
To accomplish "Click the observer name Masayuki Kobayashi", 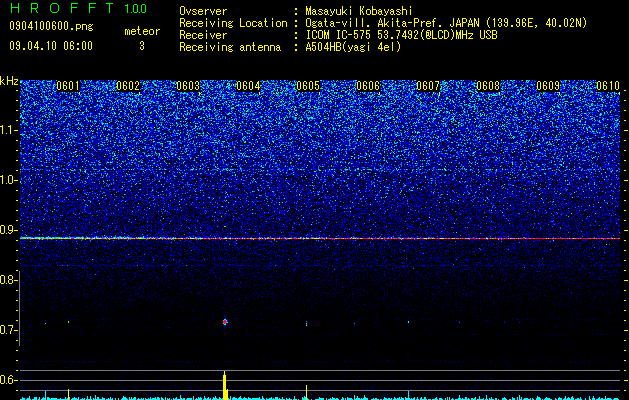I will pos(359,11).
